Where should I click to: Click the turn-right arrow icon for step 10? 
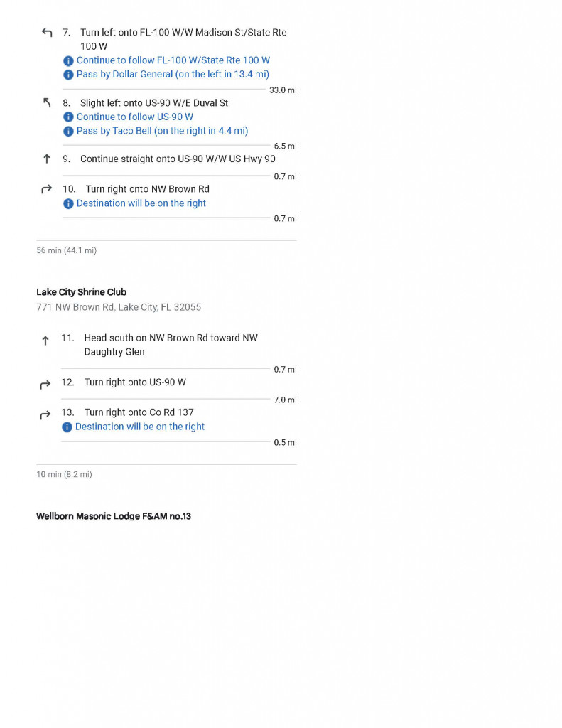coord(46,189)
